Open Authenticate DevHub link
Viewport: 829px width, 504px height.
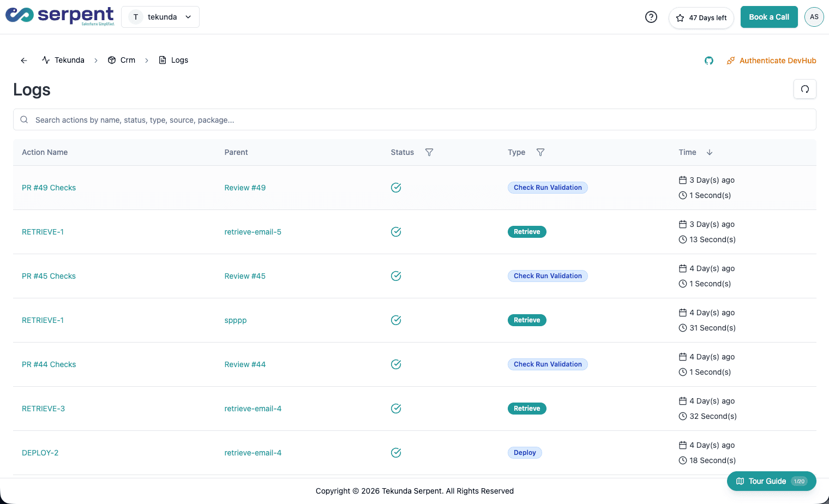pyautogui.click(x=778, y=61)
